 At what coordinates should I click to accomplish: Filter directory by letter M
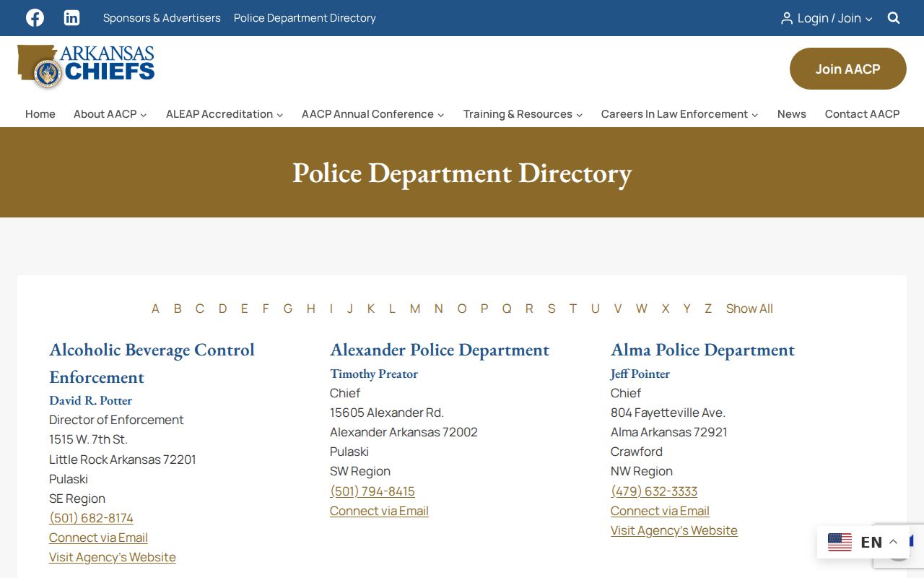click(415, 309)
